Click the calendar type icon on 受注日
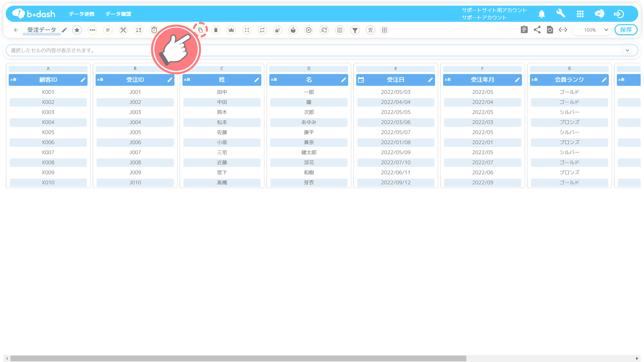The image size is (644, 362). (361, 80)
